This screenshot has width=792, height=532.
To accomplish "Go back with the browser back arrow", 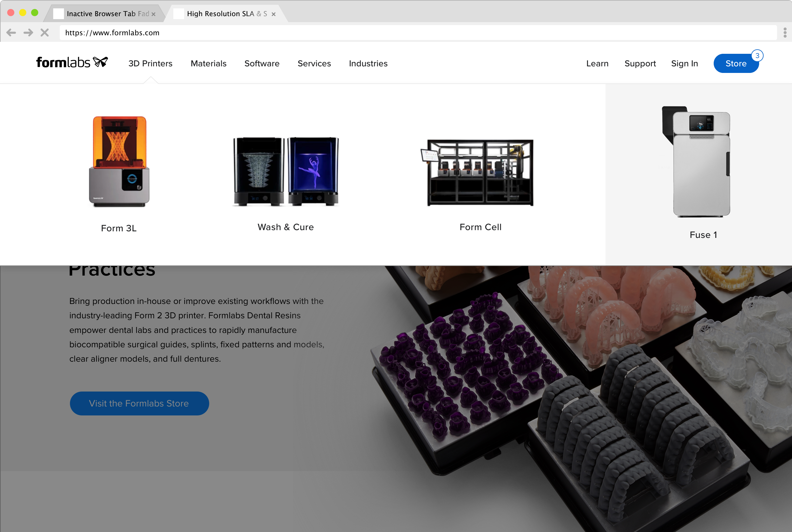I will click(x=11, y=33).
